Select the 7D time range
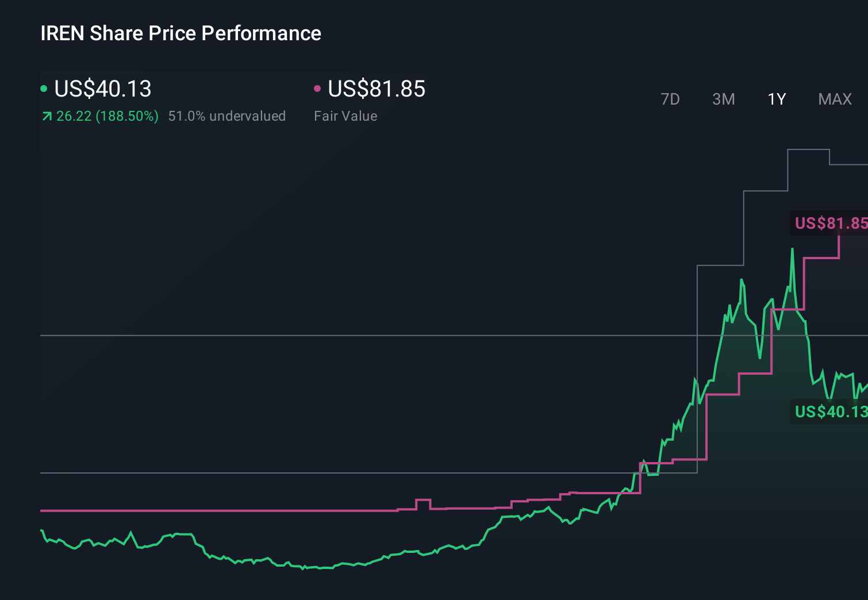 tap(670, 99)
